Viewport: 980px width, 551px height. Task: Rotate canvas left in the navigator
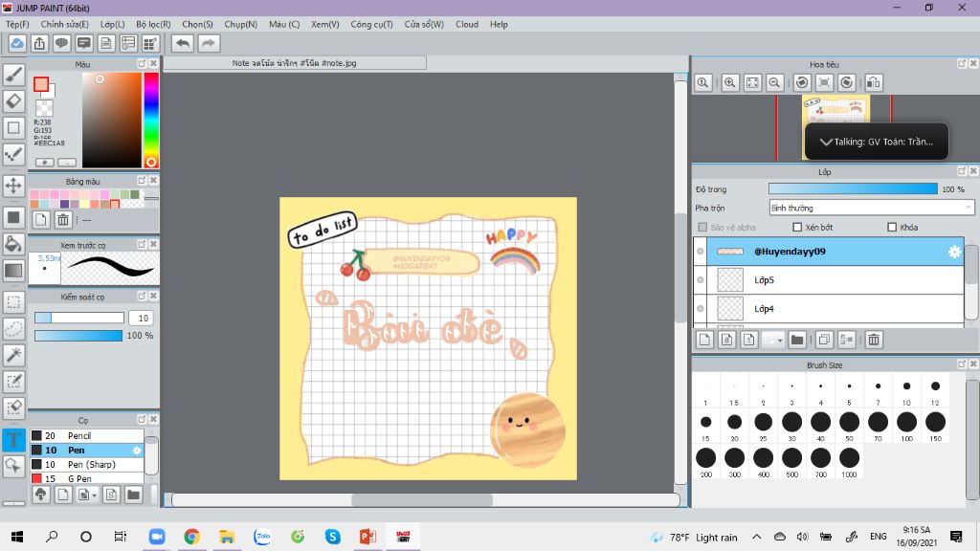(x=802, y=82)
